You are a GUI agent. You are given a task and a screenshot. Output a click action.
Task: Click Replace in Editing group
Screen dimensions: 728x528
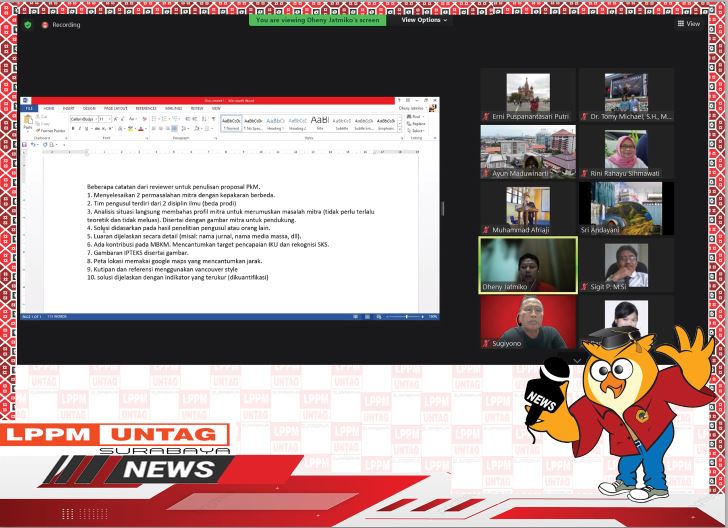tap(416, 124)
